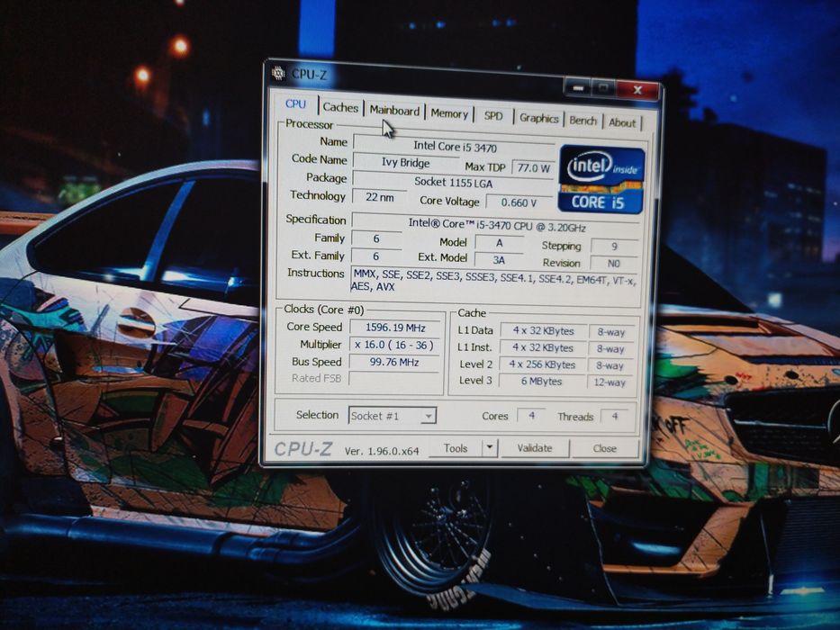Click the Level 2 value 4 x 256 KBytes
840x630 pixels.
(542, 364)
